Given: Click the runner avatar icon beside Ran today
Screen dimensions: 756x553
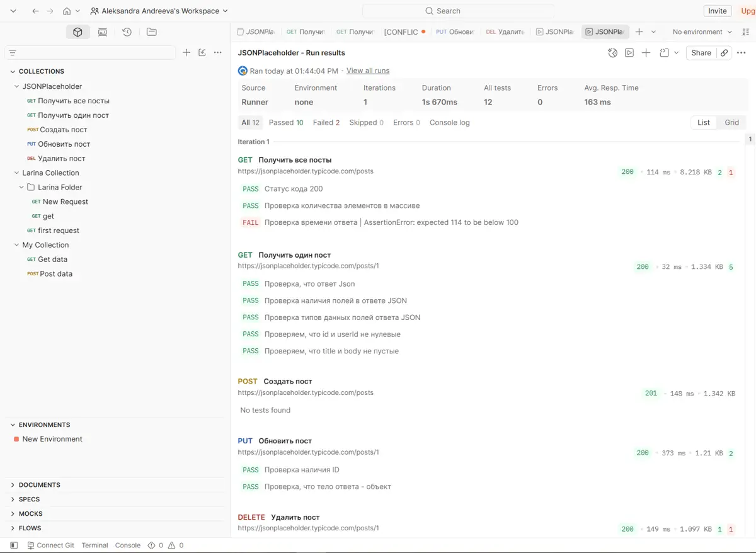Looking at the screenshot, I should tap(243, 71).
